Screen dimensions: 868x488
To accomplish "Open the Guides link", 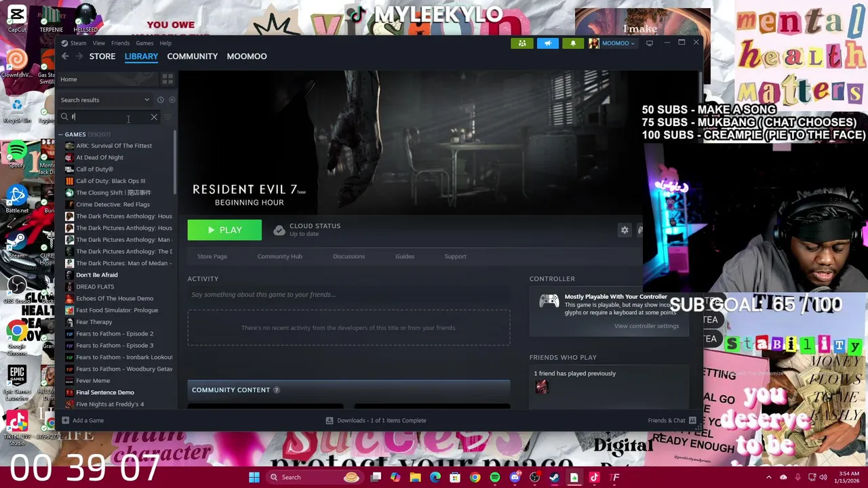I will click(x=405, y=256).
